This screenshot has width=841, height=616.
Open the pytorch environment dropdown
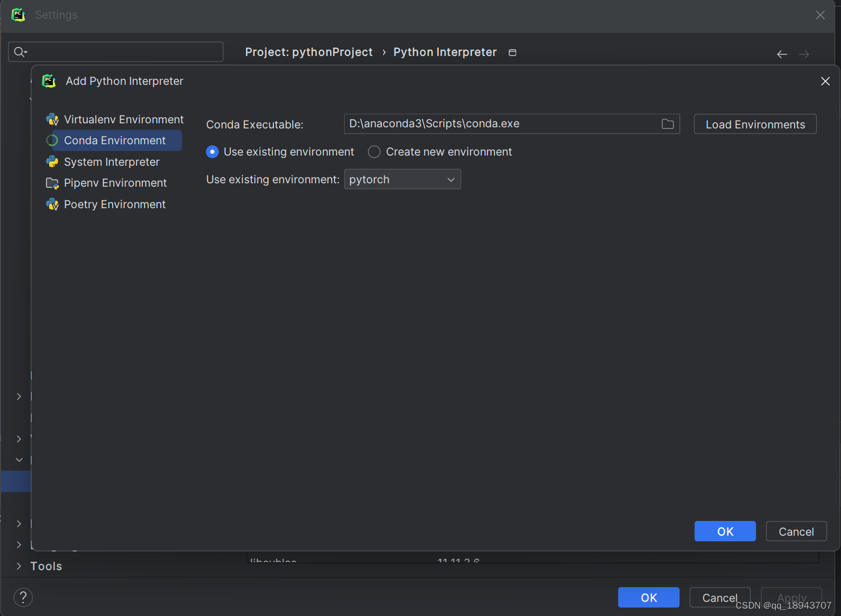click(x=402, y=179)
